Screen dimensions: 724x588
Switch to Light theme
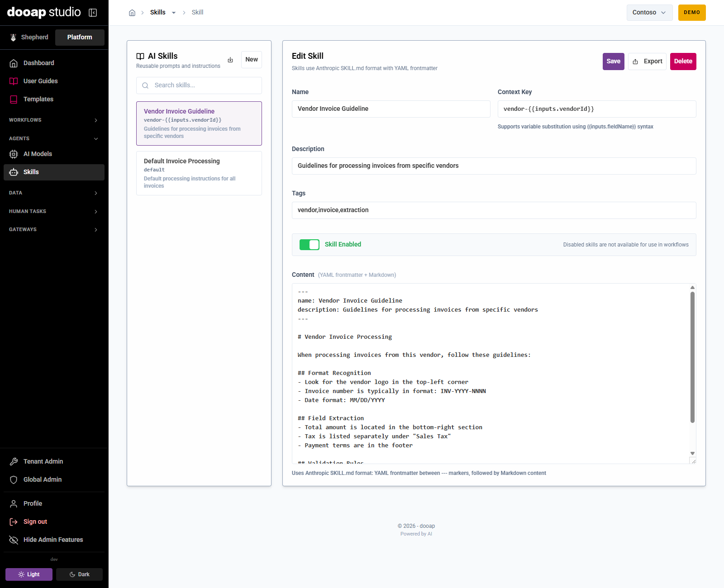(x=29, y=574)
